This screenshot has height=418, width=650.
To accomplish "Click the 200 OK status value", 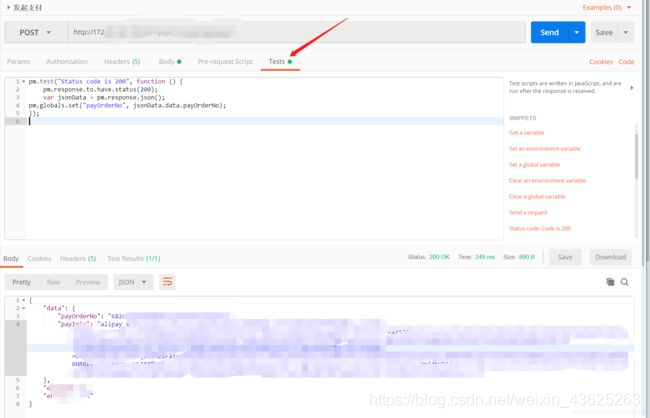I will coord(439,257).
